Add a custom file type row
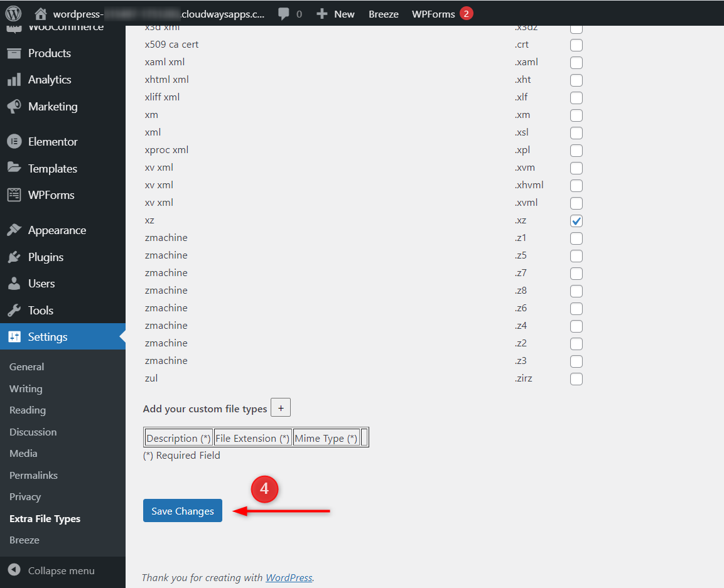Viewport: 724px width, 588px height. point(281,408)
